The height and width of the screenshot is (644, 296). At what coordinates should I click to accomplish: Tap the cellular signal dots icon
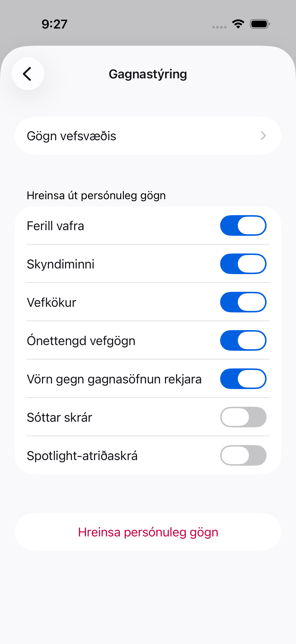(219, 27)
